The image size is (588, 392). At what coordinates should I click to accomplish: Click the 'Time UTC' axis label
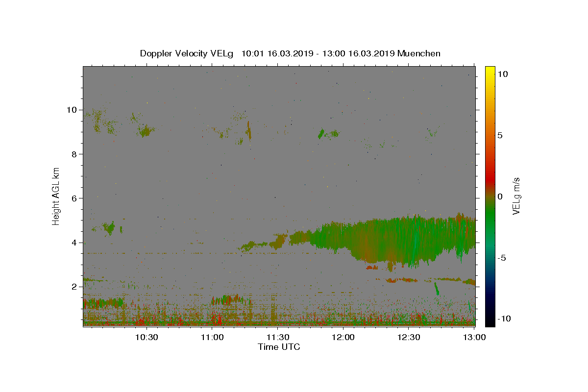point(279,347)
